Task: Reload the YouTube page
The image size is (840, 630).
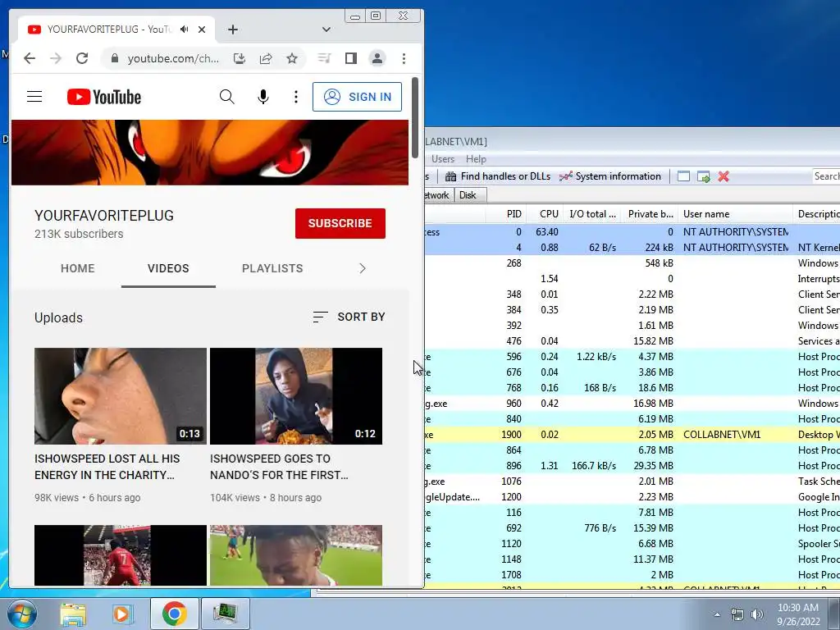Action: tap(82, 58)
